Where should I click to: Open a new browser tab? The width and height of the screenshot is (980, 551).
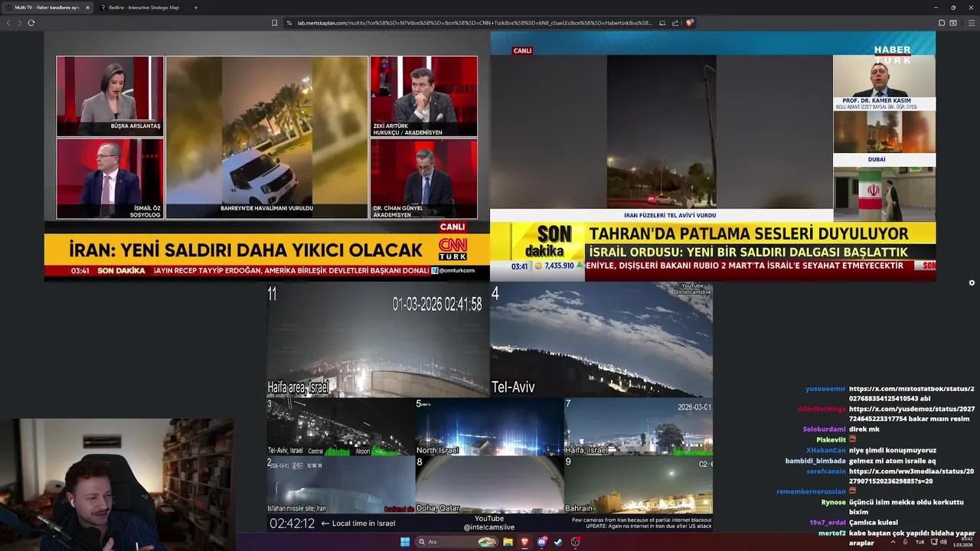click(x=196, y=8)
